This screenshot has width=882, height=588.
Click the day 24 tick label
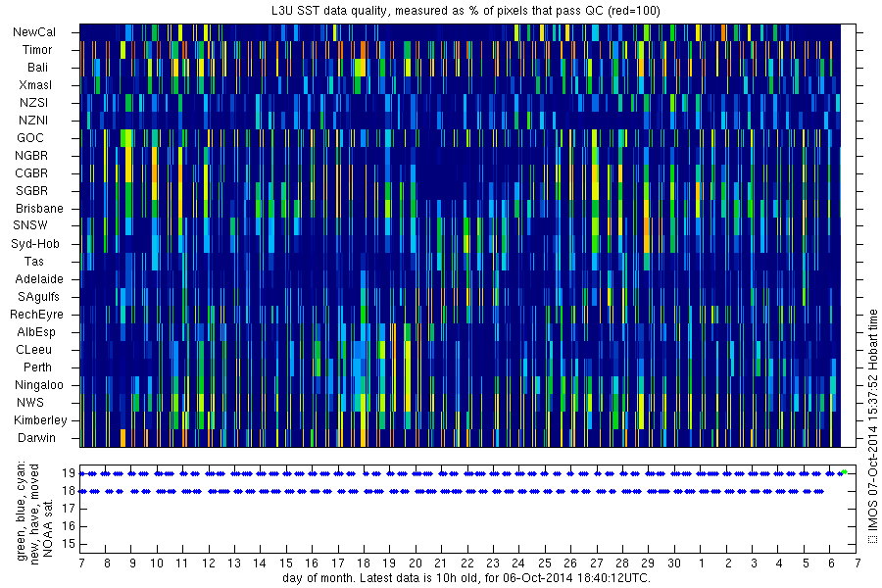coord(518,563)
